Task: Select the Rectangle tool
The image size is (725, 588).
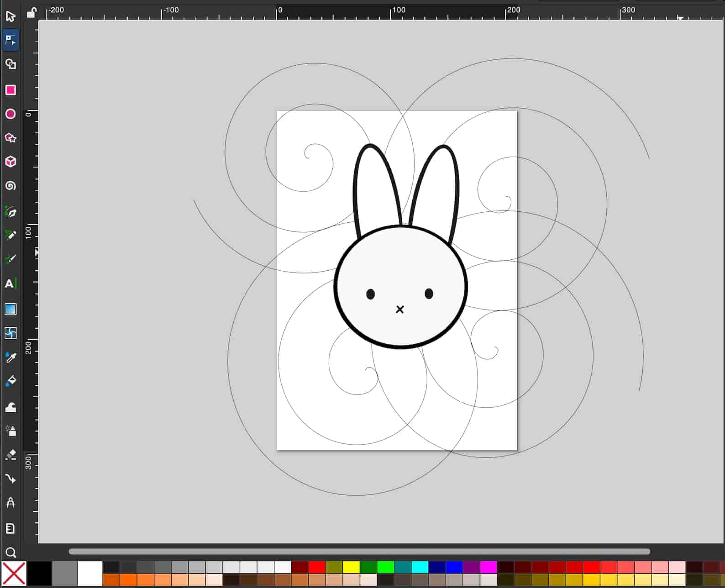Action: pyautogui.click(x=11, y=90)
